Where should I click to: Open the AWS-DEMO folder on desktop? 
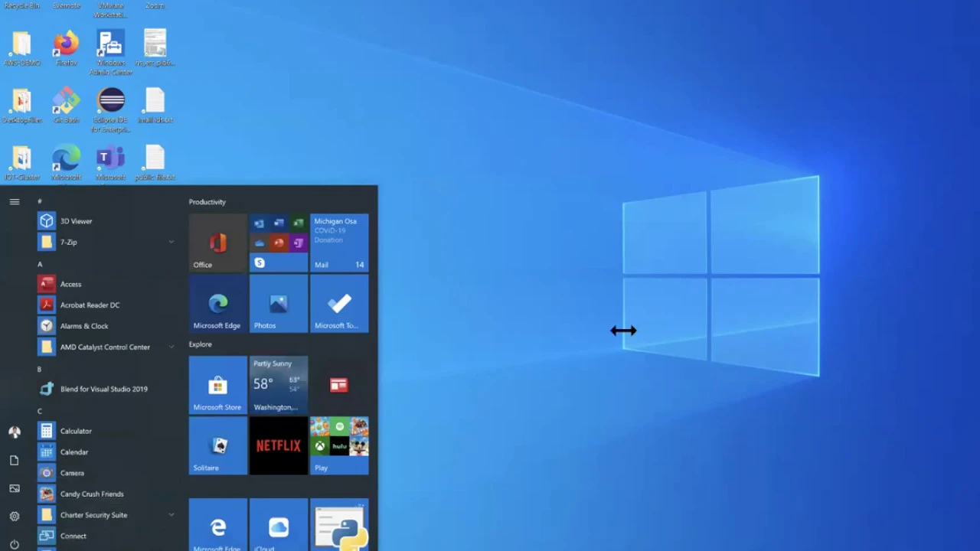click(x=21, y=49)
